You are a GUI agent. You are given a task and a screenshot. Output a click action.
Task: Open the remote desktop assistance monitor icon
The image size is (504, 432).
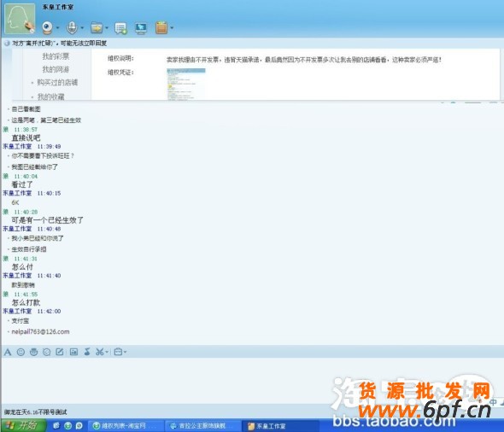(141, 28)
